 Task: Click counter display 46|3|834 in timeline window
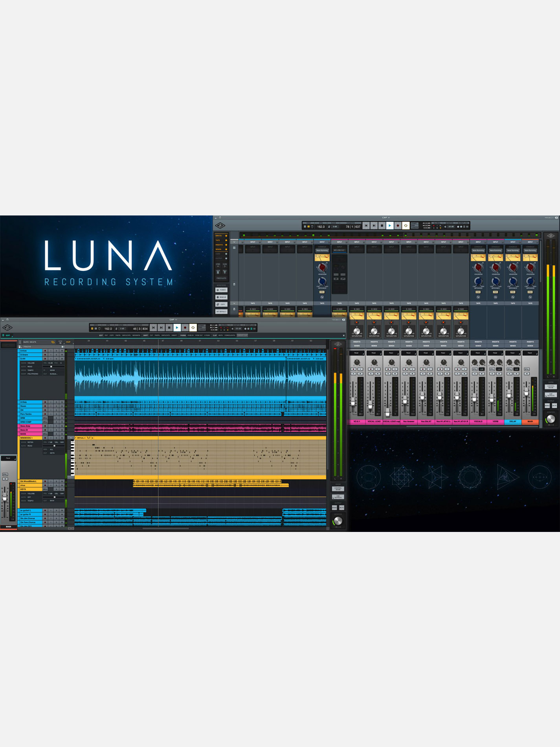[140, 329]
